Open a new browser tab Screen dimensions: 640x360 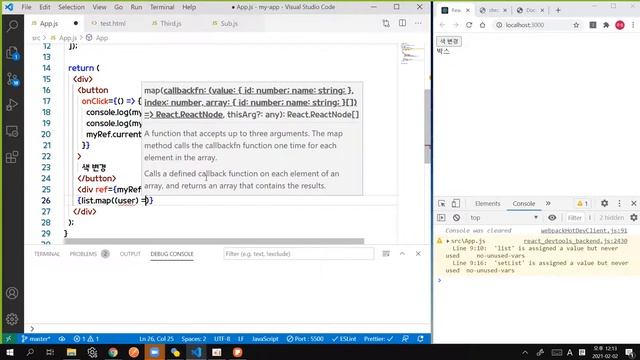(558, 10)
